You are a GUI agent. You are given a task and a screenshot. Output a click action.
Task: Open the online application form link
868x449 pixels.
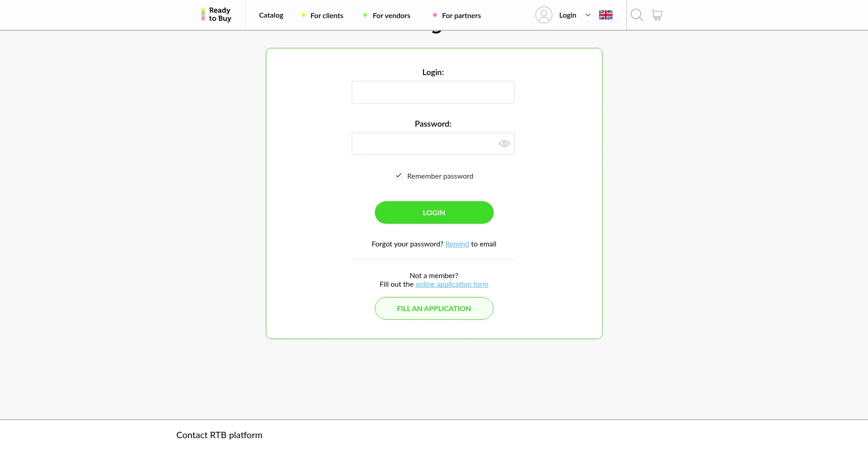click(452, 284)
